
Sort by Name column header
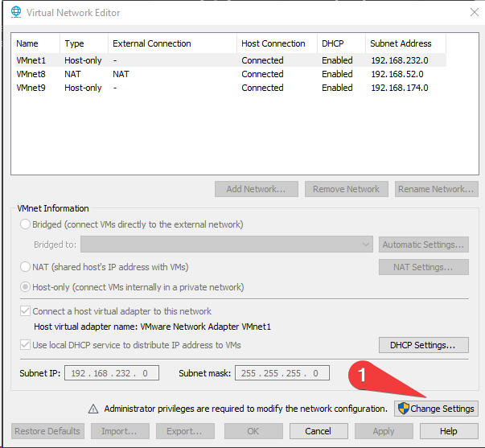point(35,43)
